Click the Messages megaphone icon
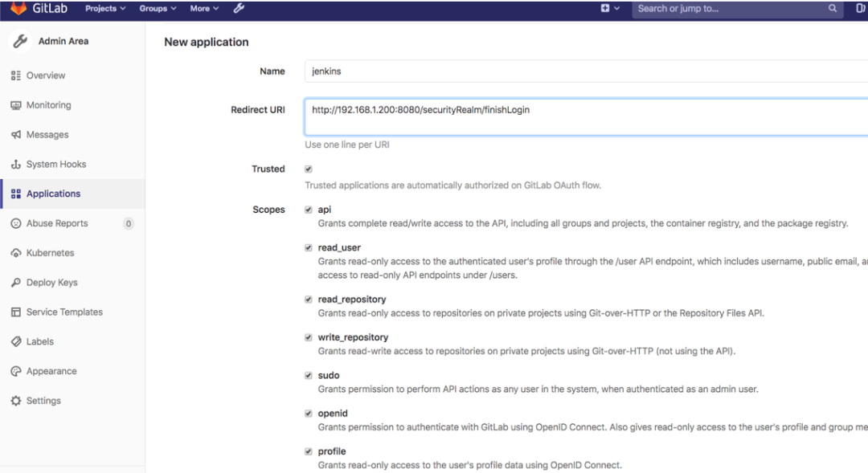The image size is (868, 473). click(16, 135)
